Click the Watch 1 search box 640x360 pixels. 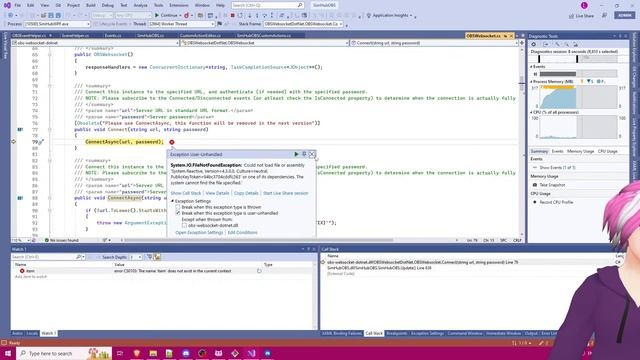47,257
